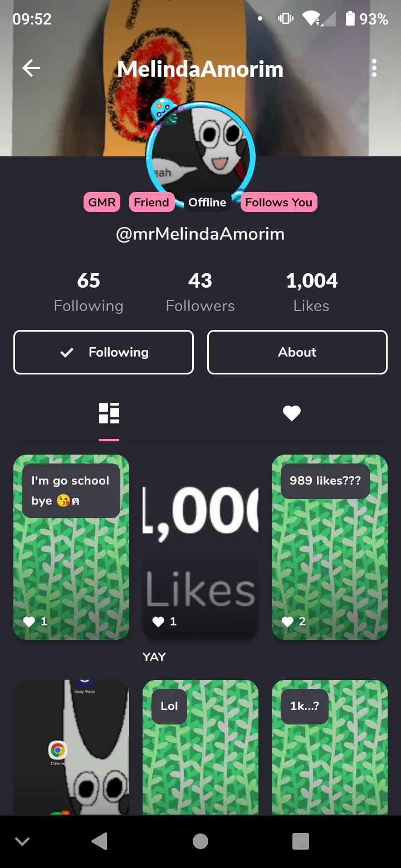This screenshot has width=401, height=868.
Task: Tap the back arrow icon
Action: pos(31,68)
